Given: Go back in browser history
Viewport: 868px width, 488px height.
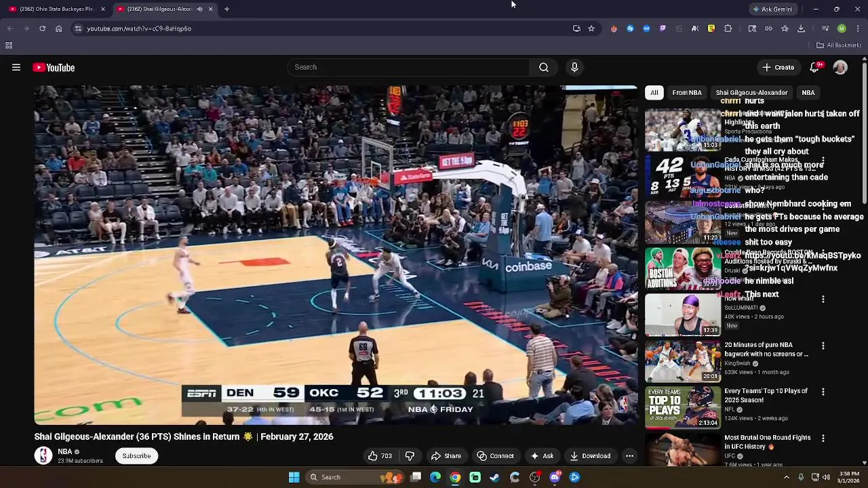Looking at the screenshot, I should tap(9, 28).
